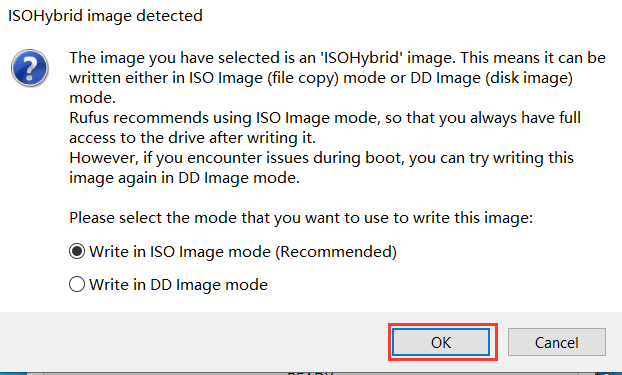622x375 pixels.
Task: Confirm the dialog with the OK button
Action: [441, 342]
